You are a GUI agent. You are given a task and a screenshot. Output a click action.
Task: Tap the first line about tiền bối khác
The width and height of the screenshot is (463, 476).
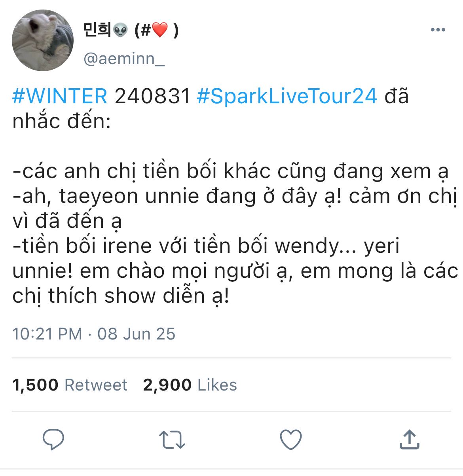(230, 171)
